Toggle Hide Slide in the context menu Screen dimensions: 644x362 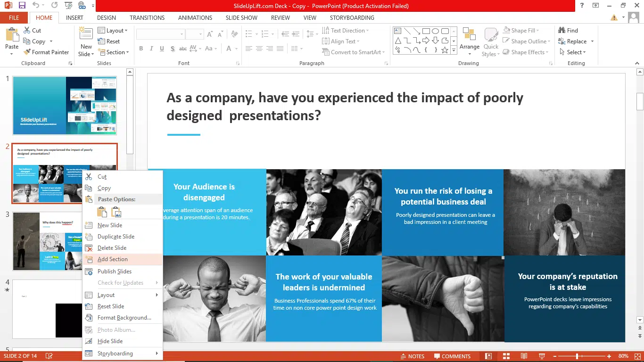pyautogui.click(x=110, y=341)
